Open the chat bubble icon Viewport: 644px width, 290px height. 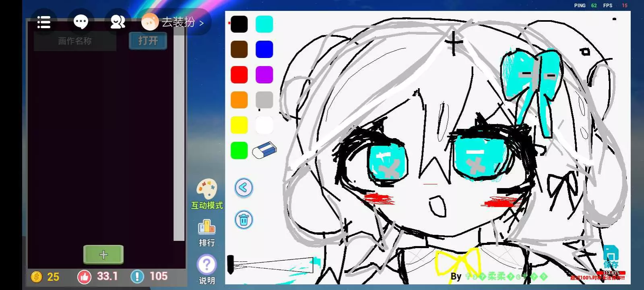click(x=81, y=22)
